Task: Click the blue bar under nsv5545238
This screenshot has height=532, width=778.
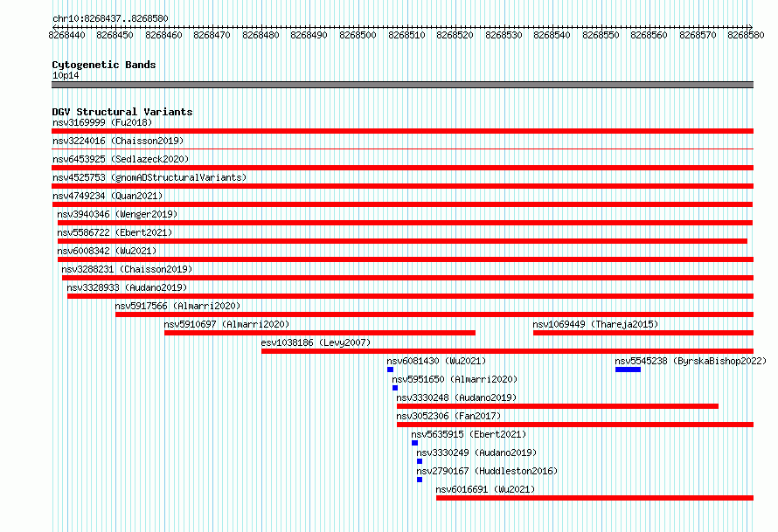Action: tap(628, 370)
